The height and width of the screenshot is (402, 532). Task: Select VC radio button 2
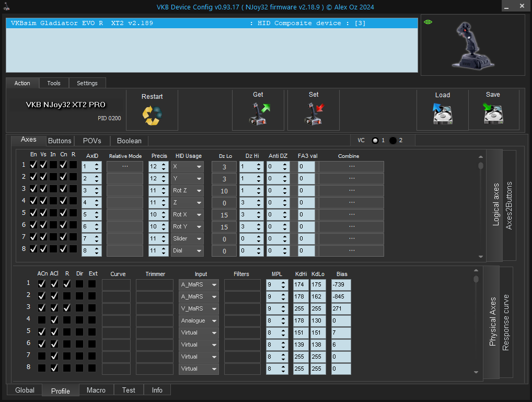click(x=392, y=141)
